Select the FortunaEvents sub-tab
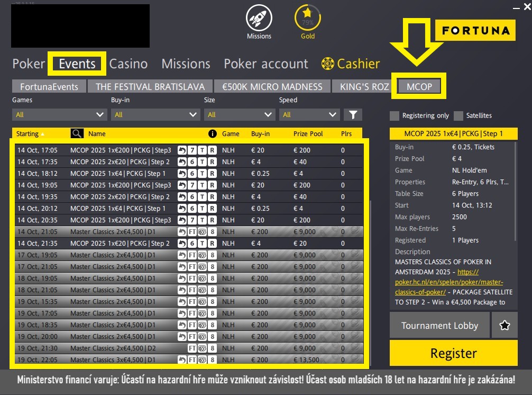 tap(49, 86)
